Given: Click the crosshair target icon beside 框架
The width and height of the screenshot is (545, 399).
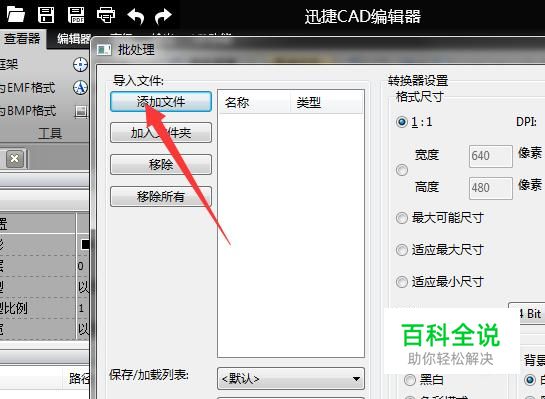Looking at the screenshot, I should [x=80, y=65].
